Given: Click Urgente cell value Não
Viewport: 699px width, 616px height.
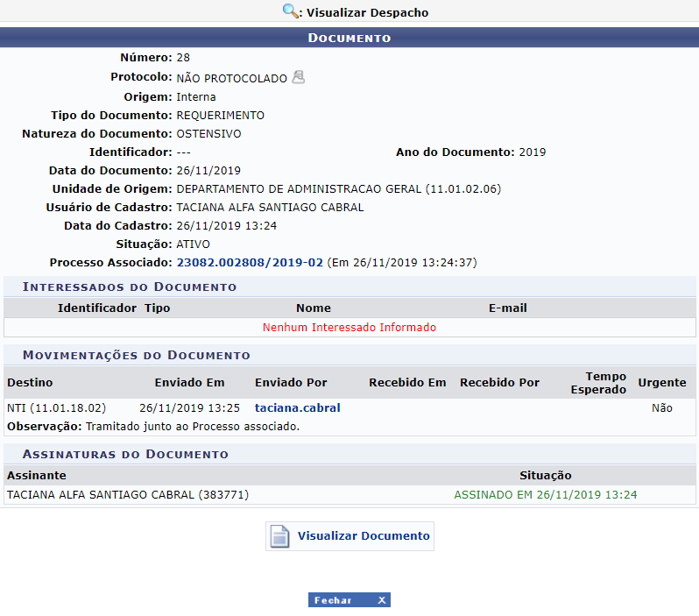Looking at the screenshot, I should point(662,407).
